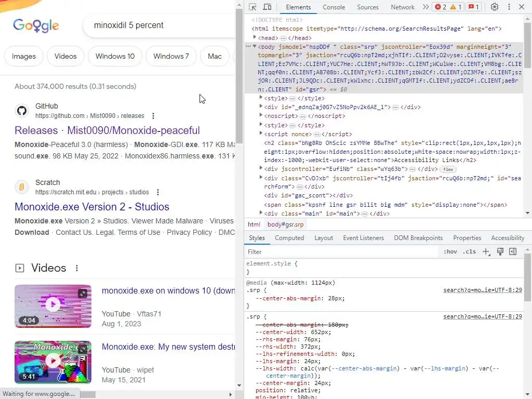Open the issues badge showing 1 issue
532x399 pixels.
[x=474, y=7]
